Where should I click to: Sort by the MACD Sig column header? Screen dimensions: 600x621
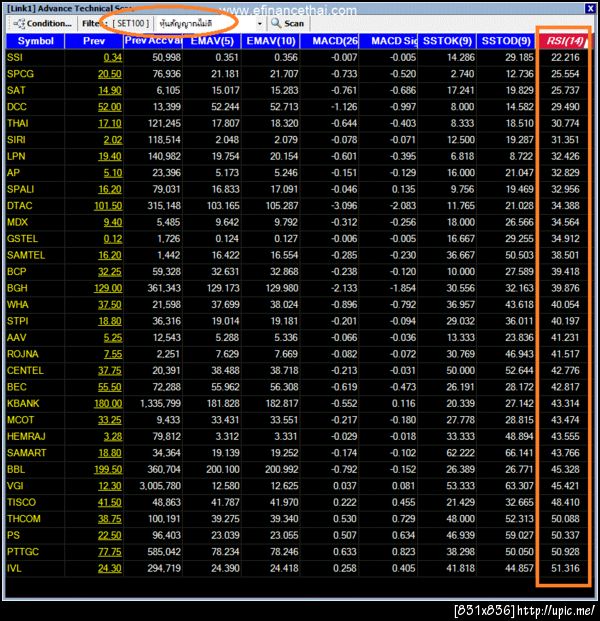coord(388,41)
